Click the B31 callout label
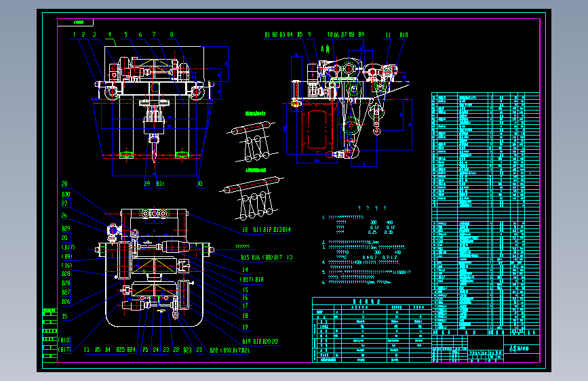Image resolution: width=588 pixels, height=381 pixels. [160, 183]
